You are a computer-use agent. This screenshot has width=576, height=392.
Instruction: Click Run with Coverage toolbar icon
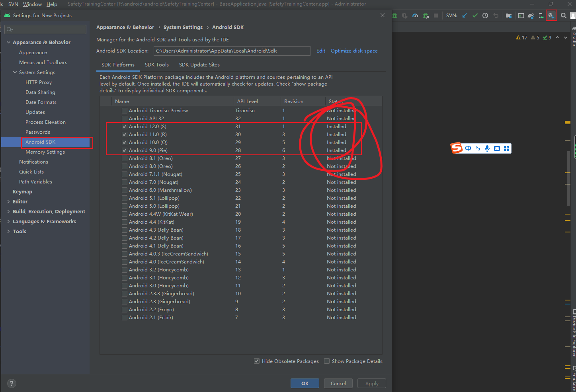405,16
